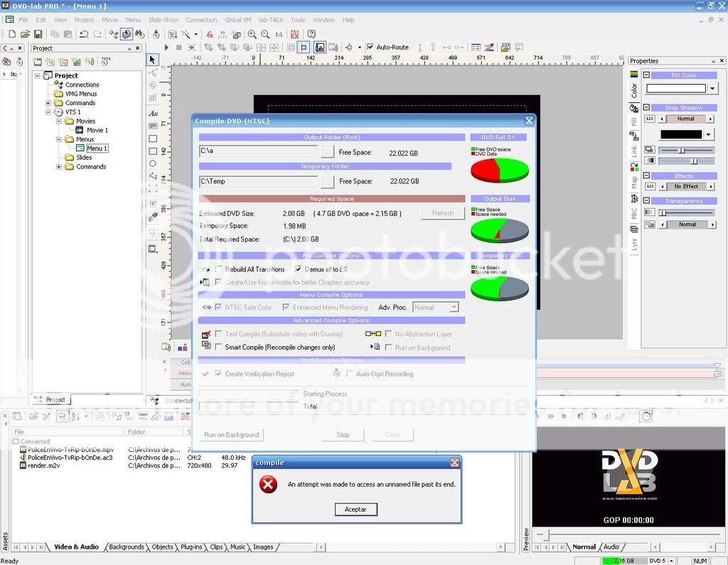Image resolution: width=728 pixels, height=565 pixels.
Task: Open the File menu
Action: (23, 20)
